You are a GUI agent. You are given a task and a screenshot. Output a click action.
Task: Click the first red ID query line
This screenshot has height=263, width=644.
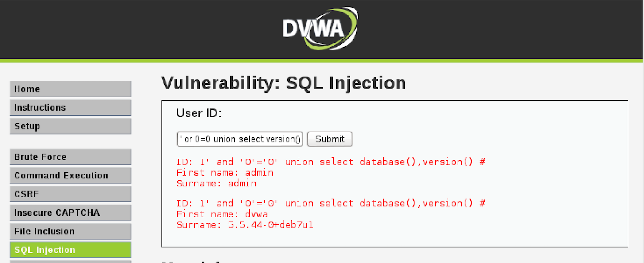pyautogui.click(x=331, y=162)
